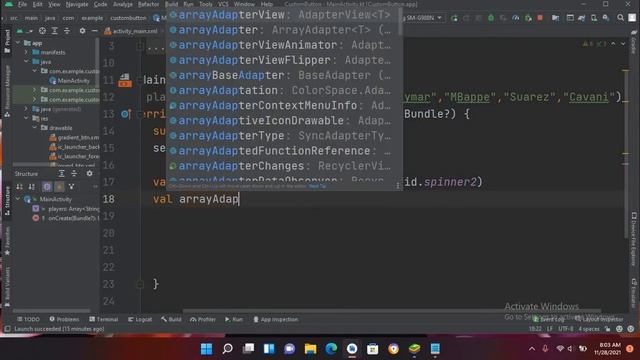Select onCreate(Bundle?) in Structure panel
This screenshot has width=640, height=360.
coord(65,218)
